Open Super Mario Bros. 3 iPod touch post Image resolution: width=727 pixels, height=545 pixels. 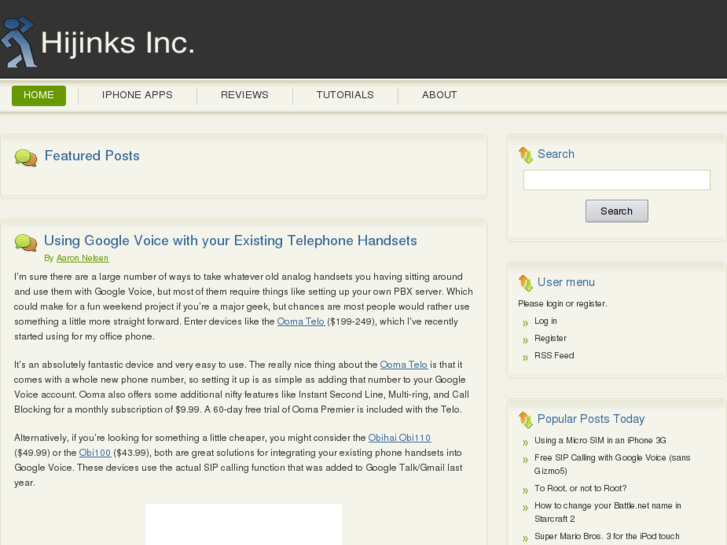606,536
